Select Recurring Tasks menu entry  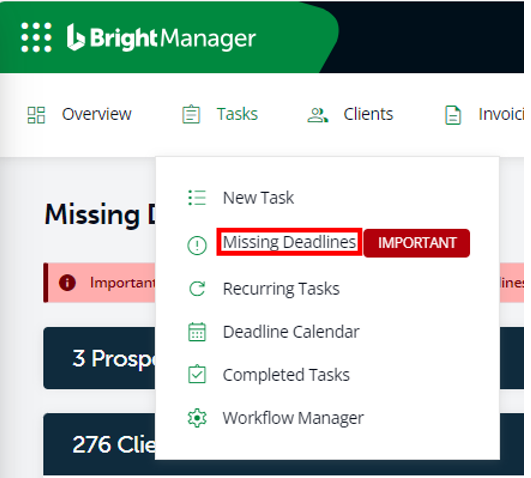281,289
